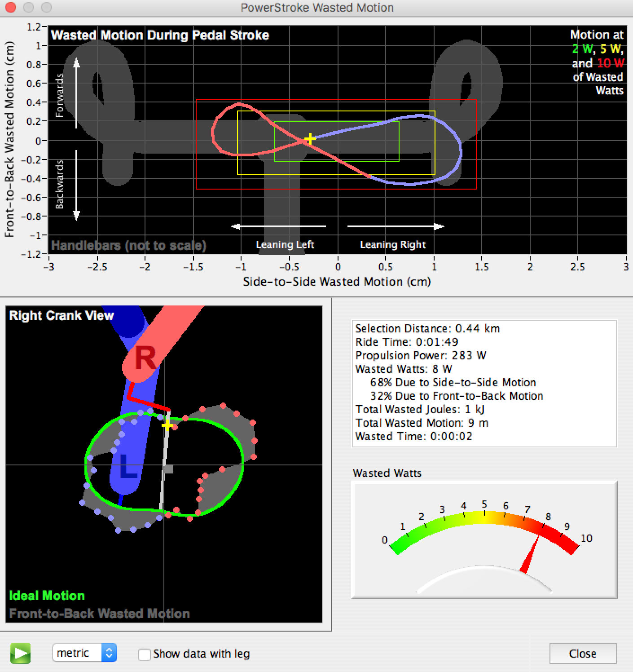Image resolution: width=633 pixels, height=672 pixels.
Task: Click the yellow crosshair on the handlebar plot
Action: tap(309, 139)
